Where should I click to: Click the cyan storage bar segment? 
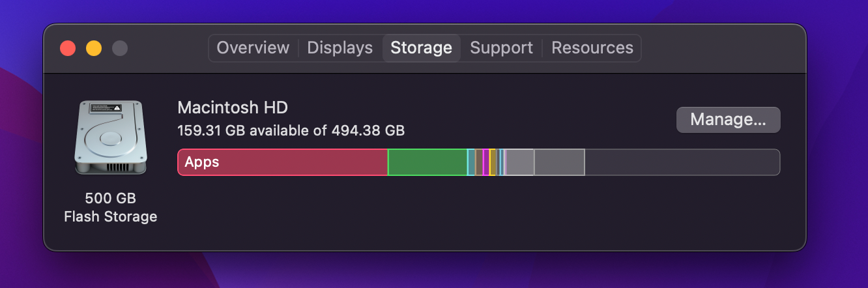pos(470,162)
